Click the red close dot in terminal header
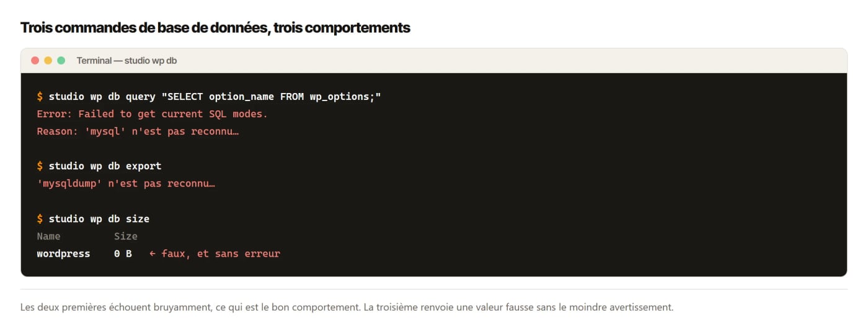Image resolution: width=868 pixels, height=333 pixels. tap(35, 60)
